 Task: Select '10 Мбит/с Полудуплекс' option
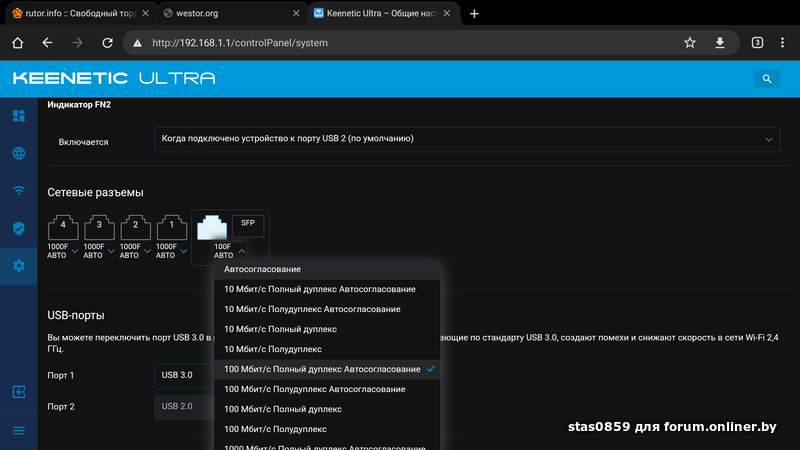point(273,349)
